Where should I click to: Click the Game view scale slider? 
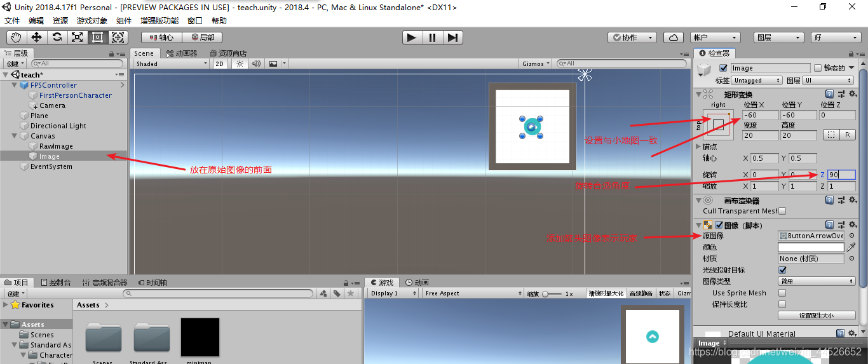[553, 293]
